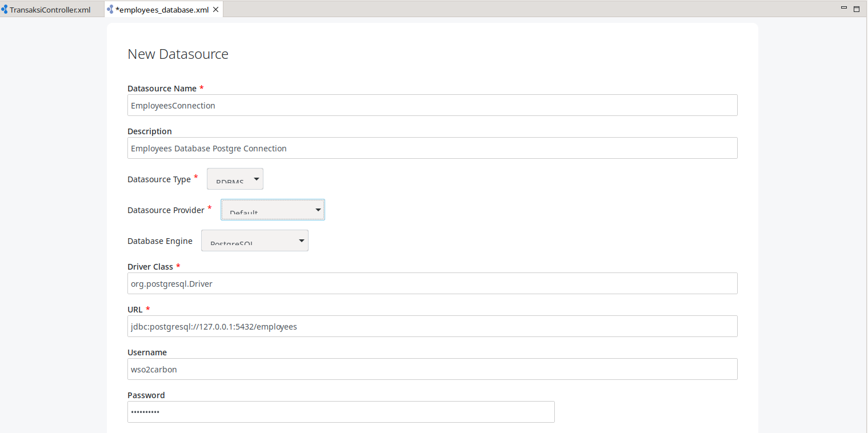
Task: Click the PostgreSQL engine selector arrow
Action: pyautogui.click(x=302, y=240)
